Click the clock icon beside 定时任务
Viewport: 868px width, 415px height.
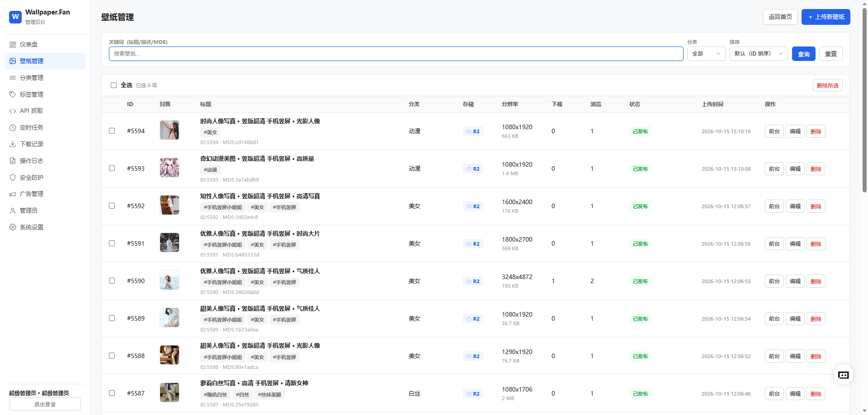point(13,128)
